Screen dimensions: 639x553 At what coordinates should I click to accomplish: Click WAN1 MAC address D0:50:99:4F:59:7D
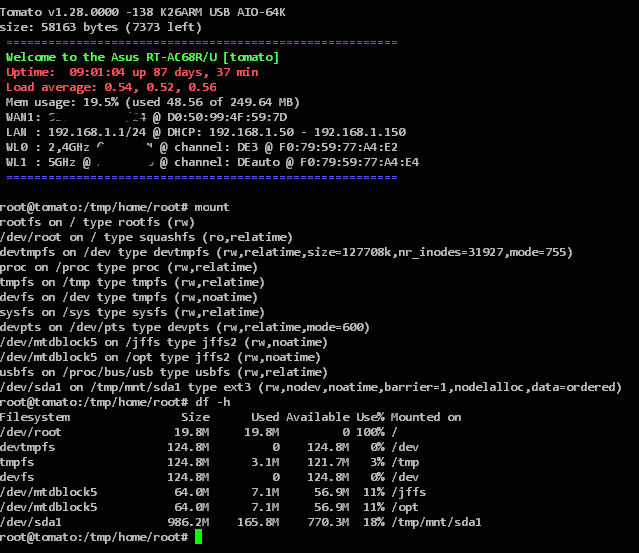[x=227, y=117]
